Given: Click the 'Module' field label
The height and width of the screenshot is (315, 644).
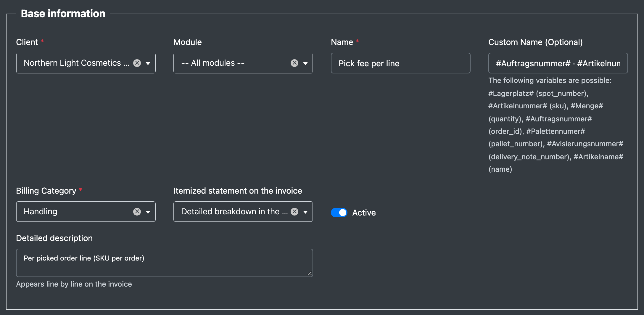Looking at the screenshot, I should [188, 42].
